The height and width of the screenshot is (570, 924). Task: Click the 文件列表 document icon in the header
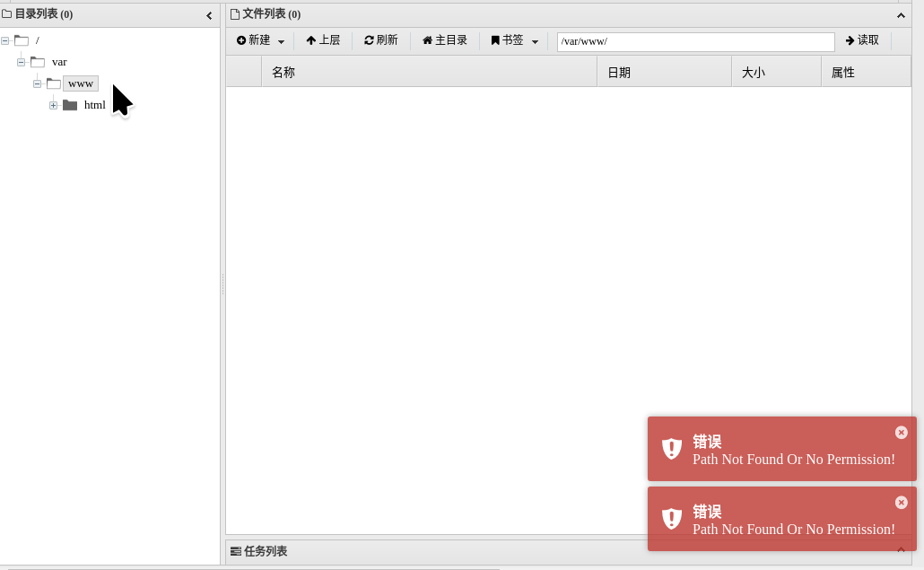click(x=237, y=14)
